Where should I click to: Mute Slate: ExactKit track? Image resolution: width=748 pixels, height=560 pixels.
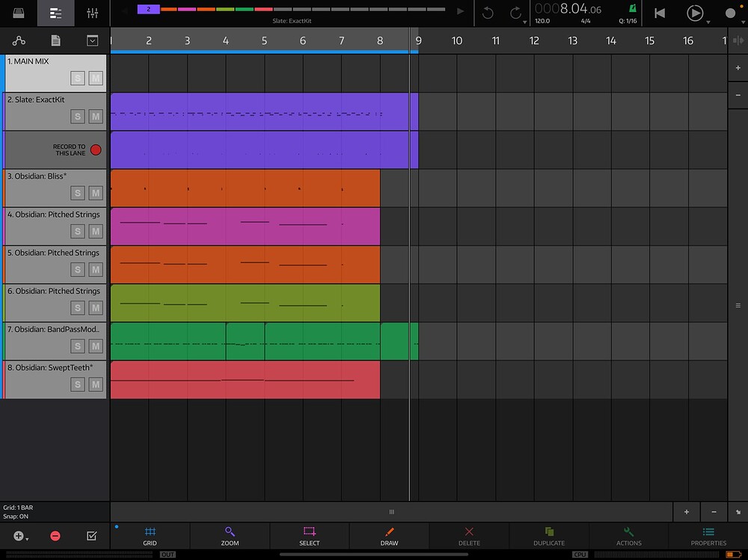pos(96,117)
